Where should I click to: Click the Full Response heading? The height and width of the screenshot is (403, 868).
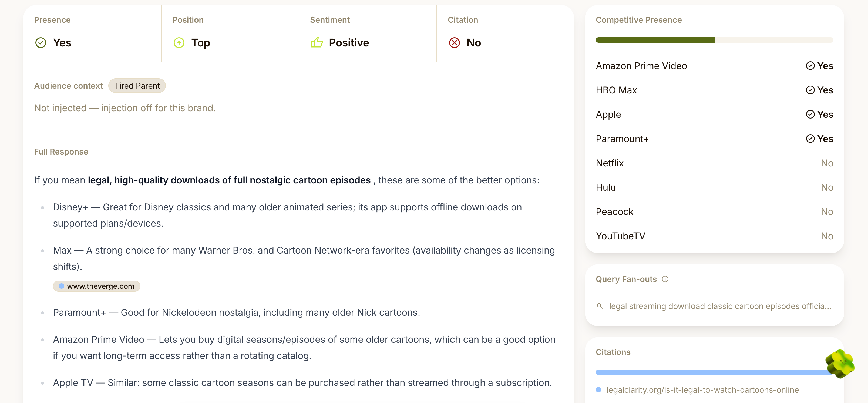[61, 152]
